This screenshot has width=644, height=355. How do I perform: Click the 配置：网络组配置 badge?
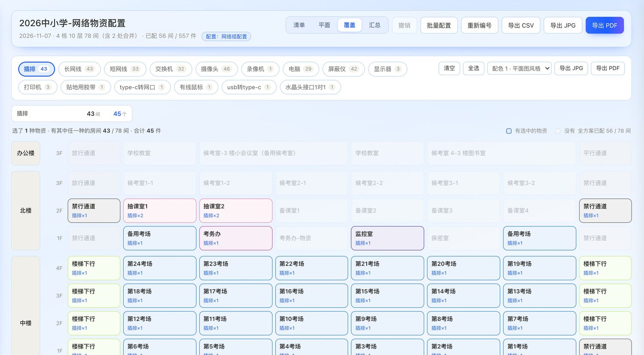[x=226, y=37]
